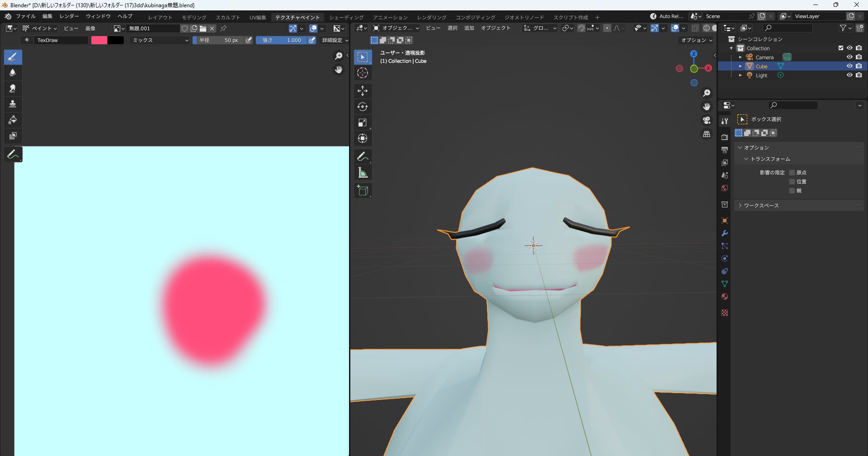Select the Measure tool in the viewport

[363, 173]
